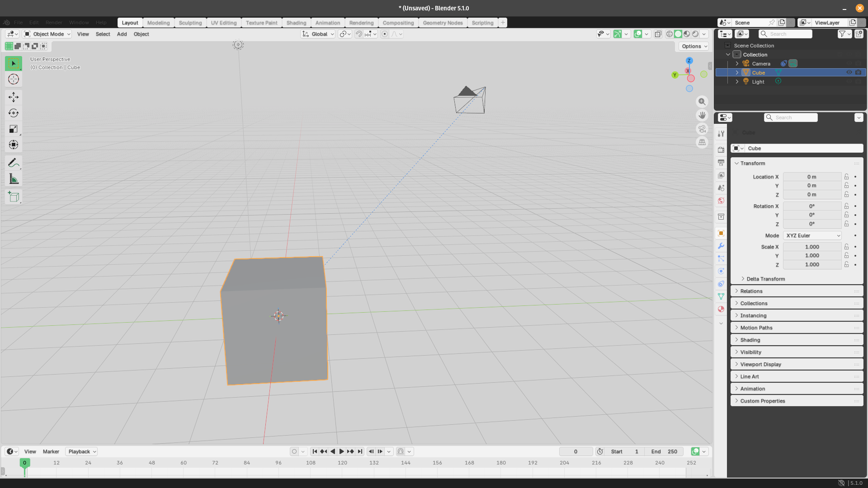
Task: Open the Object Mode dropdown
Action: tap(47, 34)
